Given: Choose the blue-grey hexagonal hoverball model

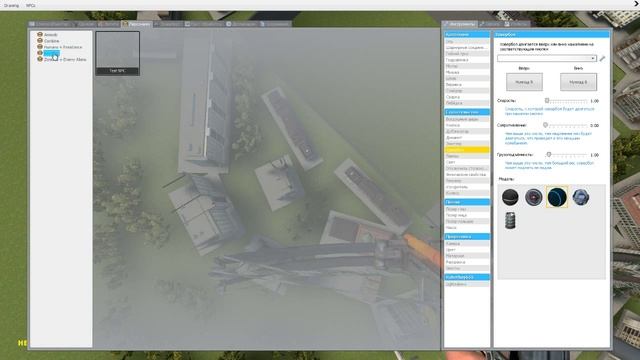Looking at the screenshot, I should pos(580,197).
